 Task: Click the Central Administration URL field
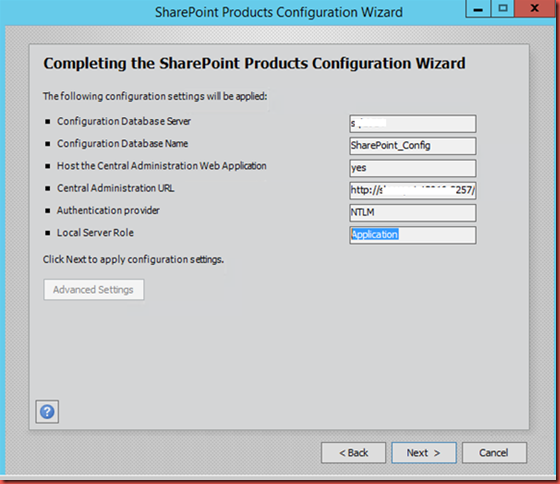tap(412, 190)
